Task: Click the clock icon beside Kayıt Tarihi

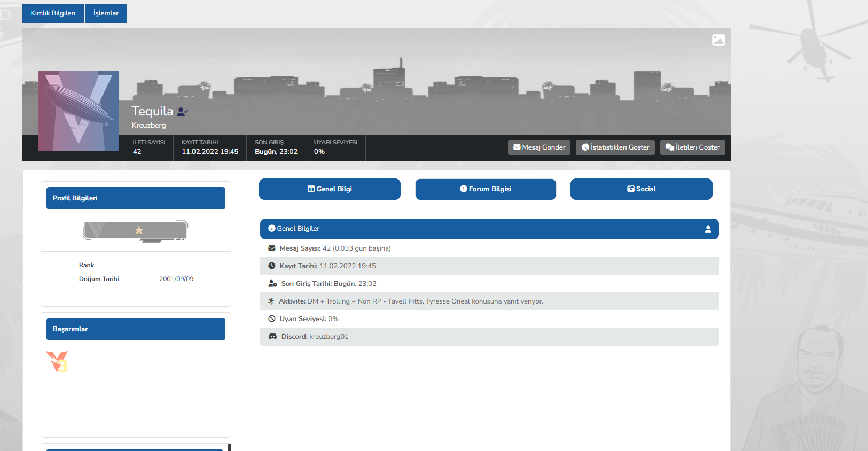Action: [272, 266]
